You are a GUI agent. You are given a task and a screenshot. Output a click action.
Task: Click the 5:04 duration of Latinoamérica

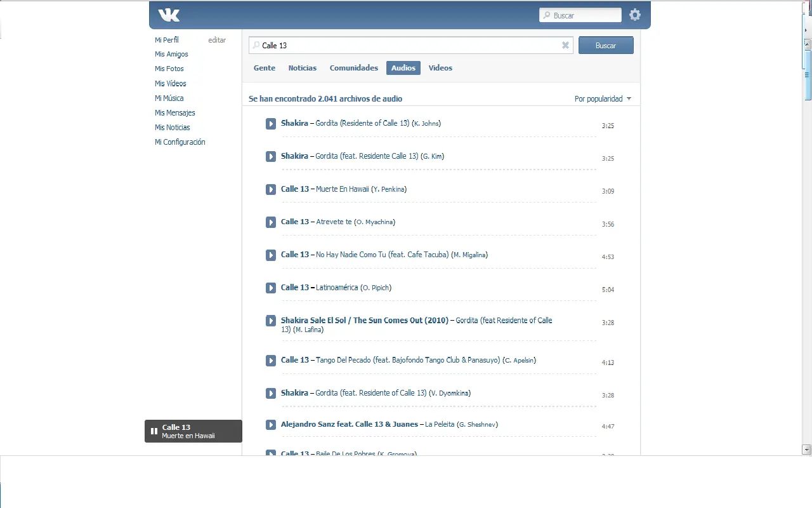608,290
